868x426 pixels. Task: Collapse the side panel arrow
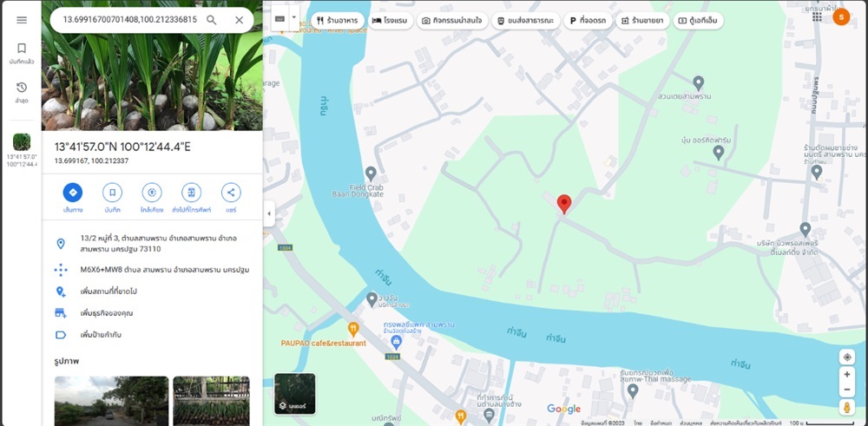tap(269, 213)
